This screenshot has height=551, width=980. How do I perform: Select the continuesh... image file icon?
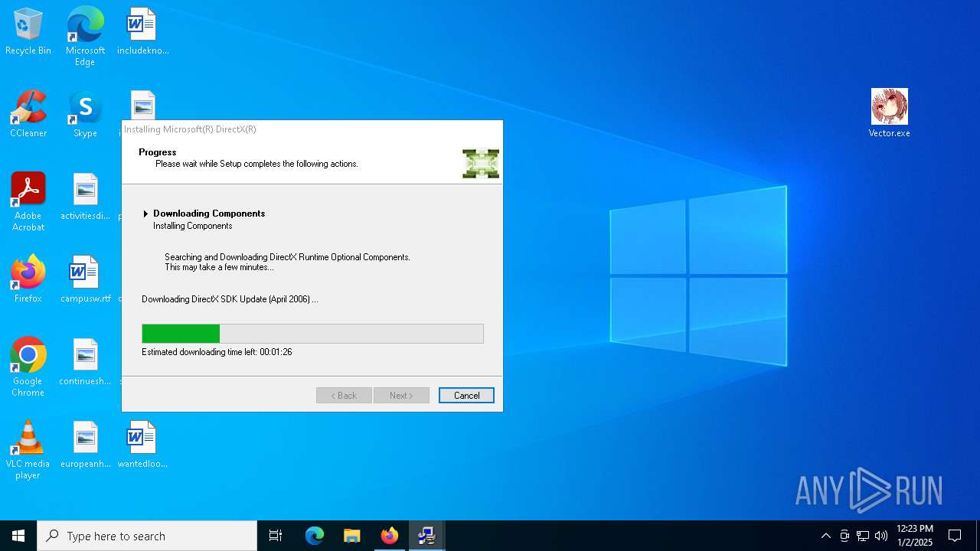pos(85,363)
